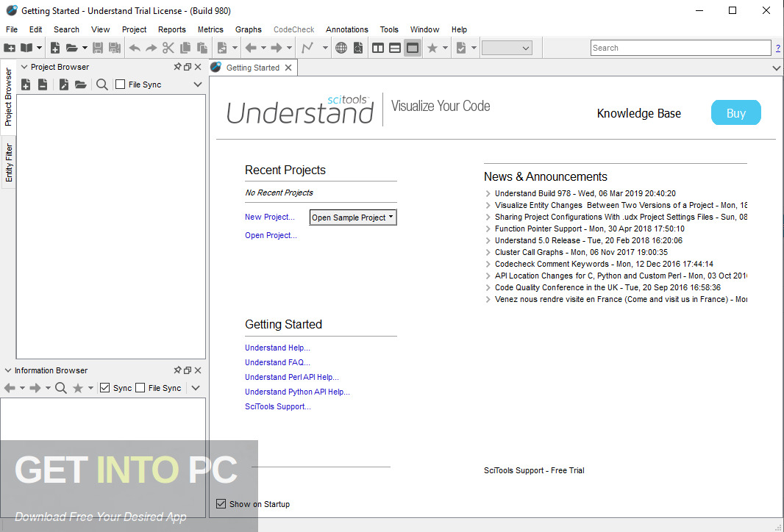Viewport: 784px width, 532px height.
Task: Open the Knowledge Base link
Action: [x=639, y=113]
